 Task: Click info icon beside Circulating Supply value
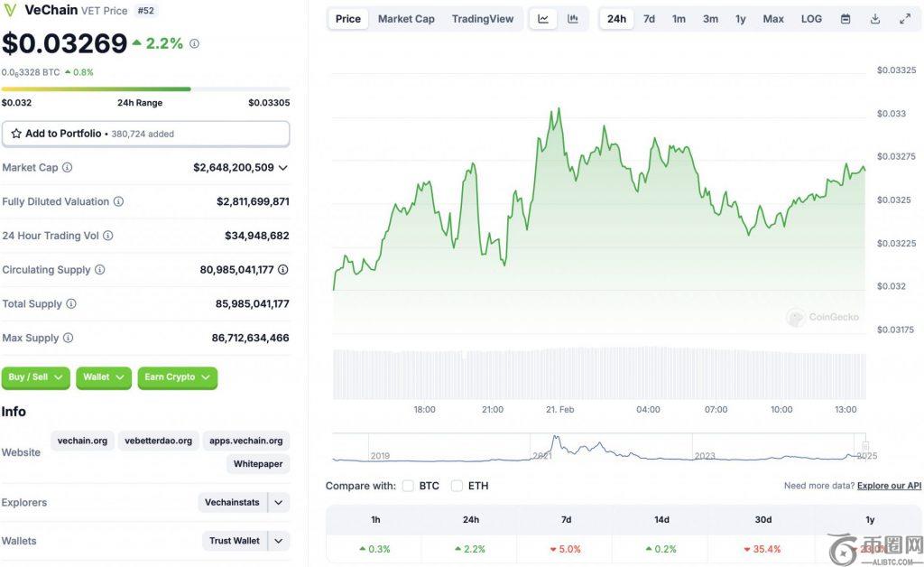tap(283, 270)
